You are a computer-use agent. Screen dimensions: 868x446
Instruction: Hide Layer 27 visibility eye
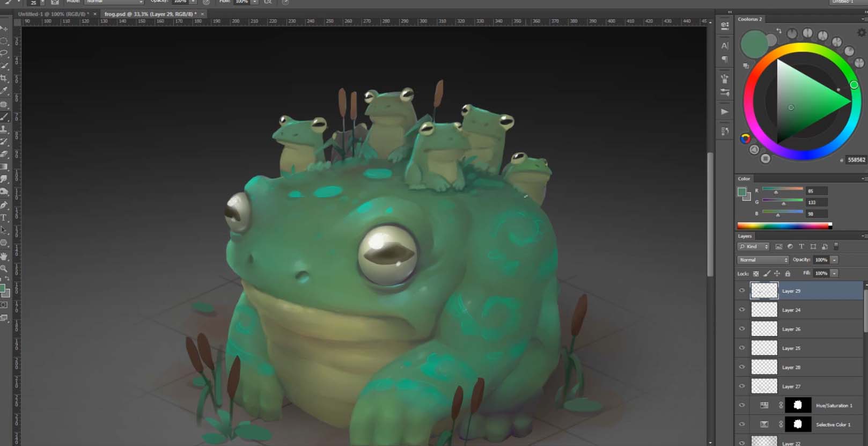[x=742, y=386]
